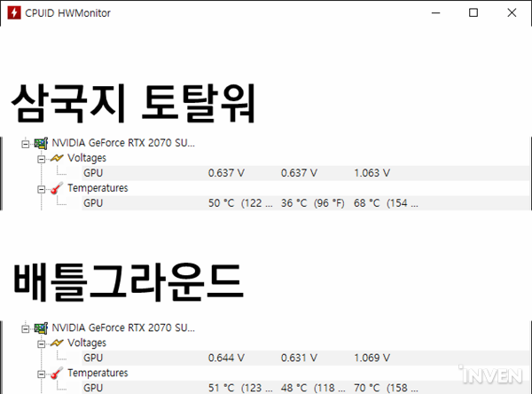The image size is (532, 394).
Task: Click the 48 °C minimum temperature value
Action: pyautogui.click(x=313, y=388)
